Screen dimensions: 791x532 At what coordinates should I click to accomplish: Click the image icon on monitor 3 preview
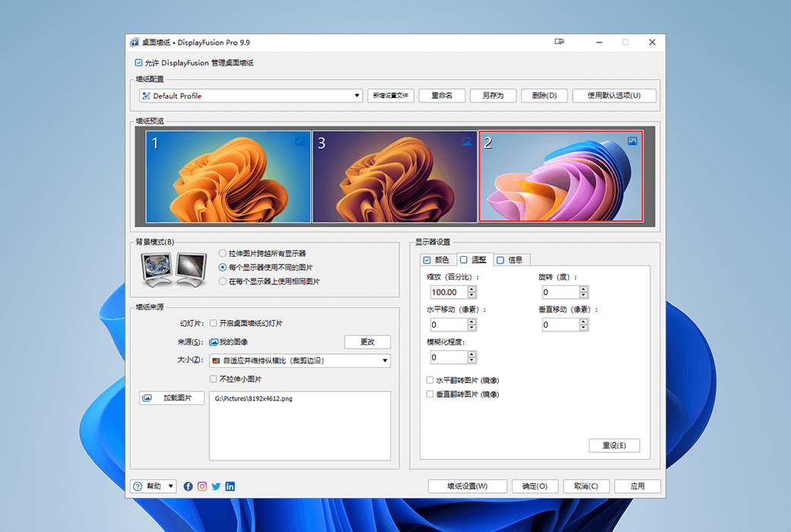pyautogui.click(x=467, y=141)
